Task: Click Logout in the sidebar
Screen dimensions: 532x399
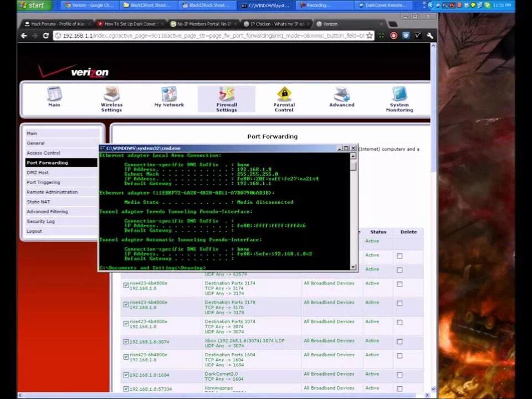Action: click(x=62, y=231)
